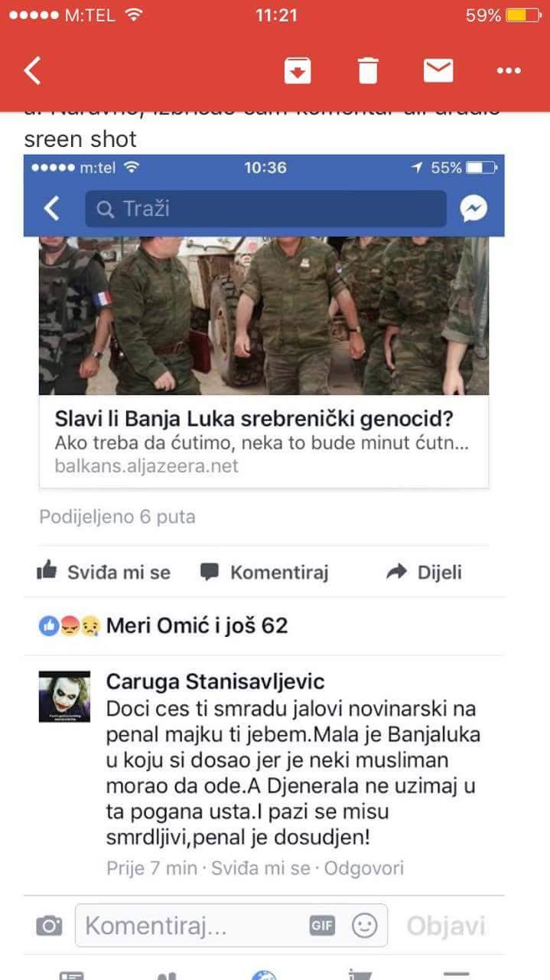
Task: Tap the Traži search field
Action: (265, 209)
